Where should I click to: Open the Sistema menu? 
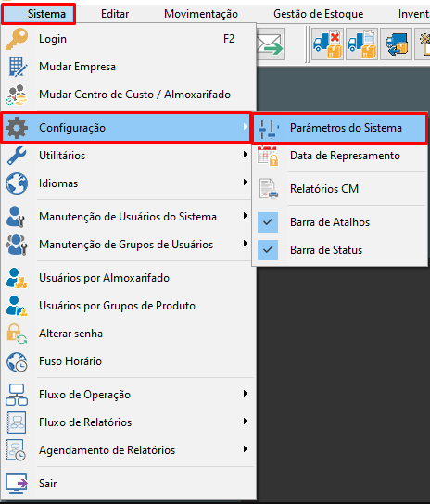39,14
